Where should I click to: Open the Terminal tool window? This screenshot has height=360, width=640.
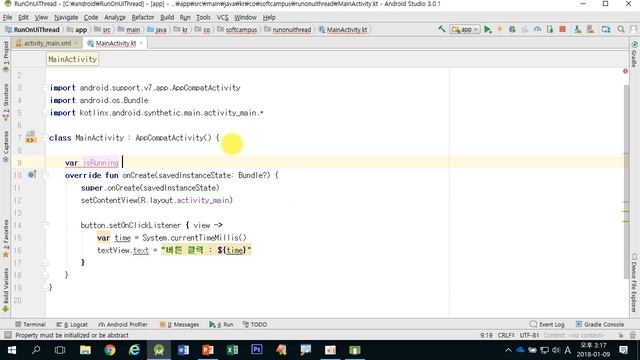30,324
